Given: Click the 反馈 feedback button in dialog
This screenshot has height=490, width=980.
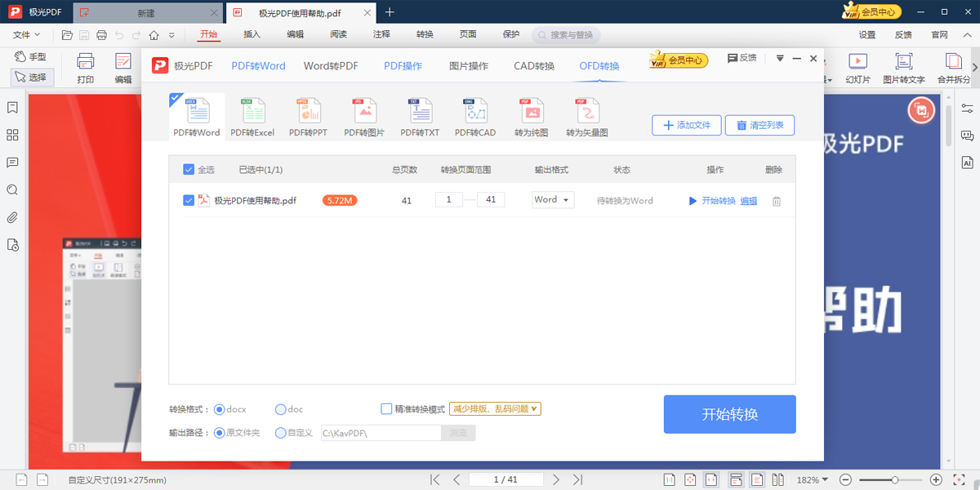Looking at the screenshot, I should click(742, 58).
